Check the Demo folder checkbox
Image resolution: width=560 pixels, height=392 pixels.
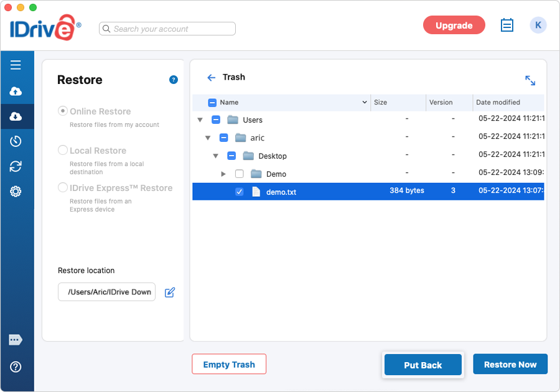coord(240,174)
